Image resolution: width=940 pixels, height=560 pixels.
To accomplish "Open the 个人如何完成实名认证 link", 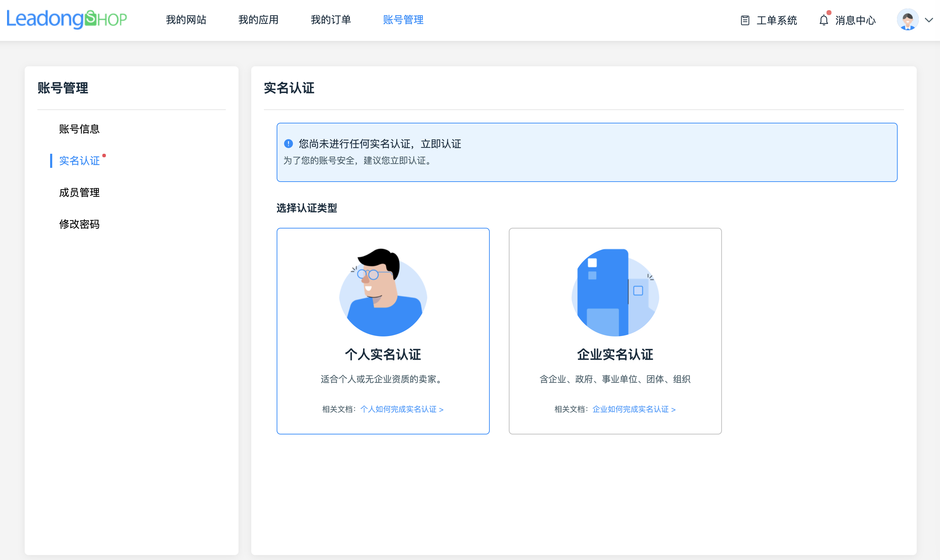I will [402, 409].
